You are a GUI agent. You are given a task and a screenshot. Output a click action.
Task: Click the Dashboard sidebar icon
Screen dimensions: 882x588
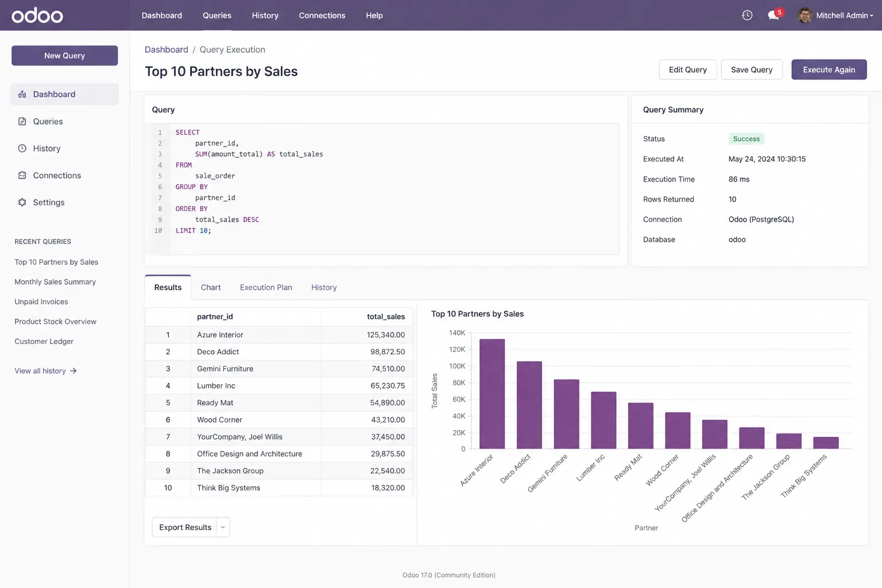(22, 94)
